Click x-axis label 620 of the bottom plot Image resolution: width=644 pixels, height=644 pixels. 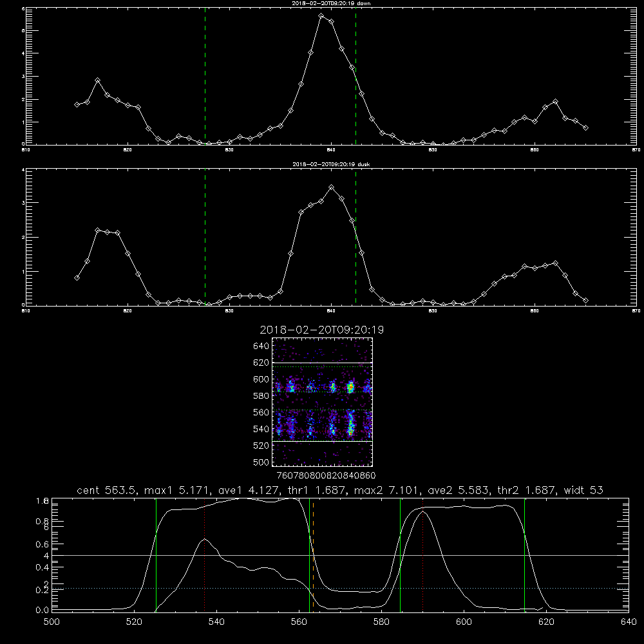coord(546,622)
